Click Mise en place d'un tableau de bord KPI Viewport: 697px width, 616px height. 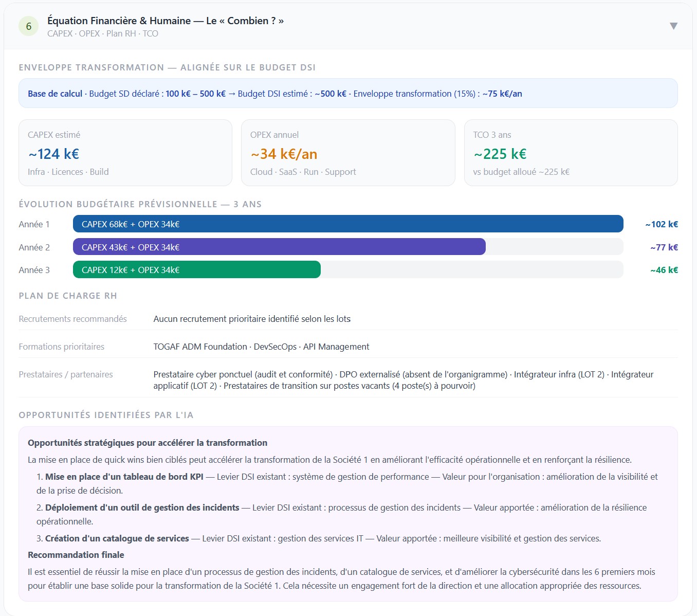coord(124,477)
